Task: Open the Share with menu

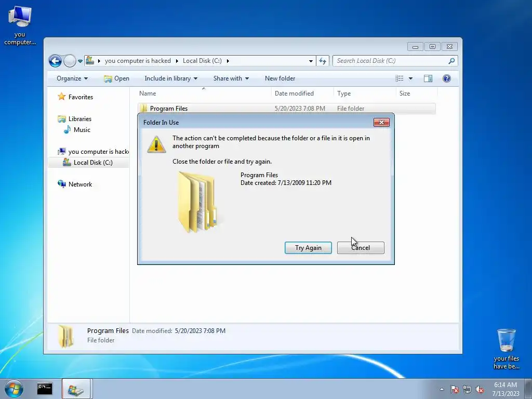Action: point(231,78)
